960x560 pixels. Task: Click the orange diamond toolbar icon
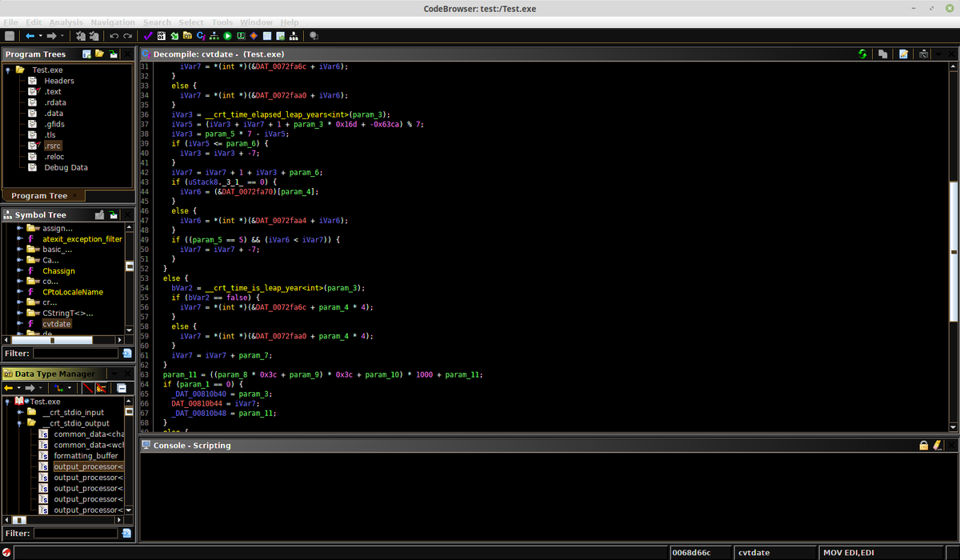[254, 36]
